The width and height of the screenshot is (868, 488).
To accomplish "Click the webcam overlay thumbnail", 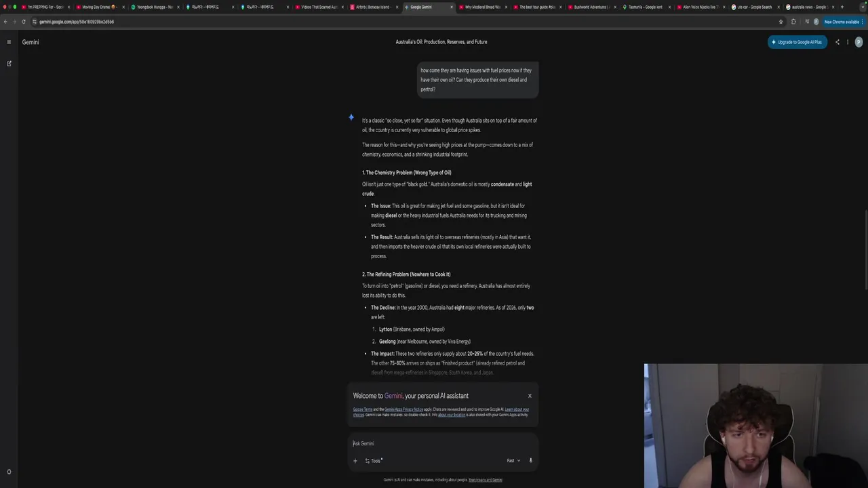I will [x=756, y=426].
